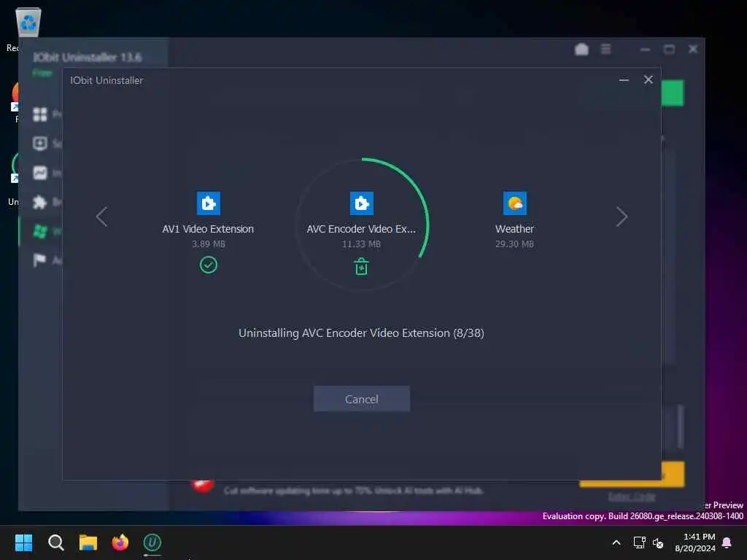Click the green checkmark under AV1 Video Extension
Screen dimensions: 747x560
[208, 265]
